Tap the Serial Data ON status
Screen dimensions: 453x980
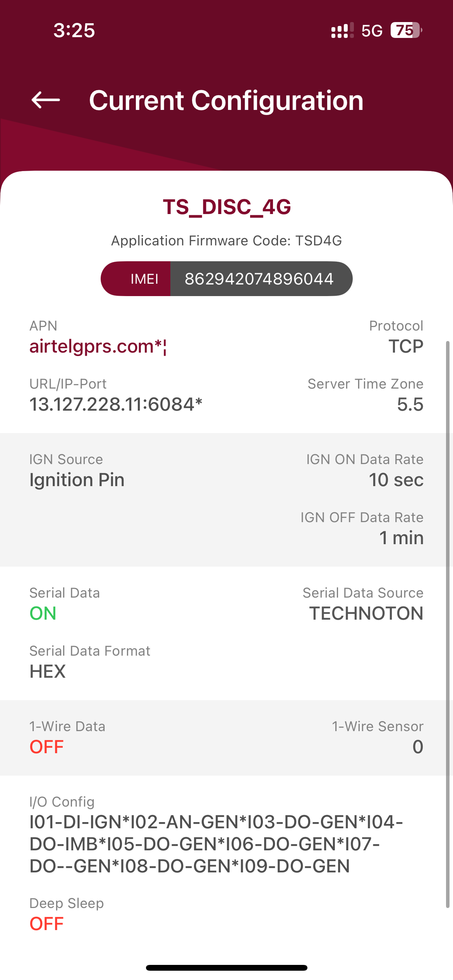pyautogui.click(x=43, y=613)
